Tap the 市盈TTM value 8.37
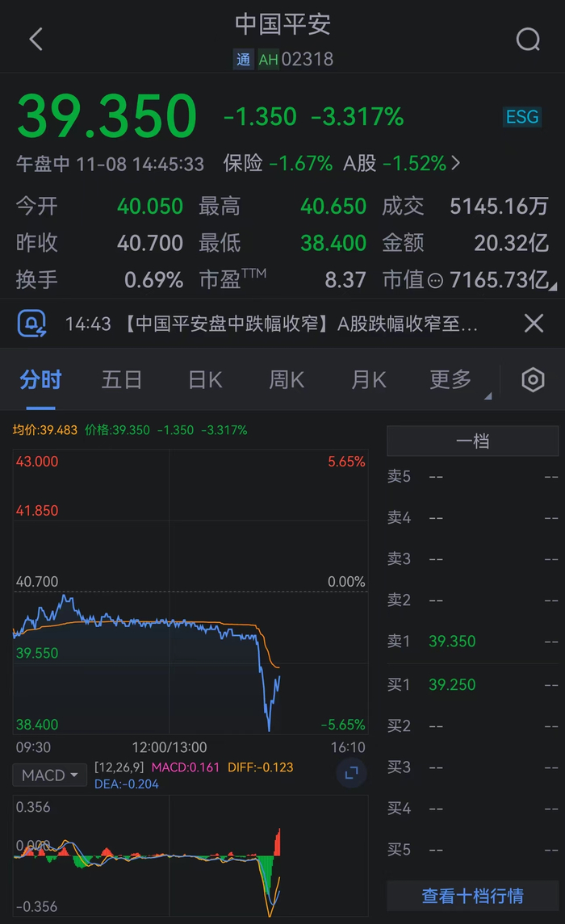 (345, 280)
